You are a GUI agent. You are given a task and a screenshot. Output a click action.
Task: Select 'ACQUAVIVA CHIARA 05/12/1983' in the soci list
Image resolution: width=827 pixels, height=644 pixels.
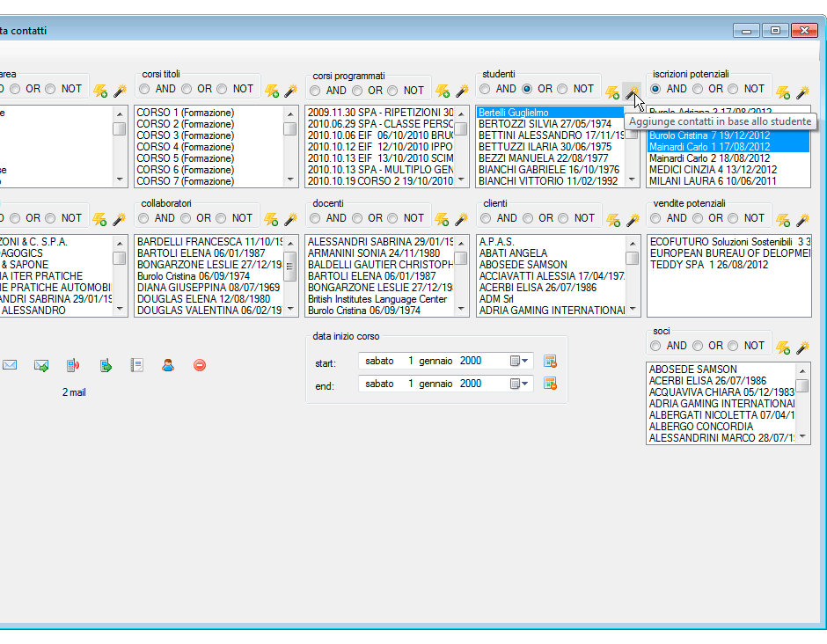tap(721, 392)
